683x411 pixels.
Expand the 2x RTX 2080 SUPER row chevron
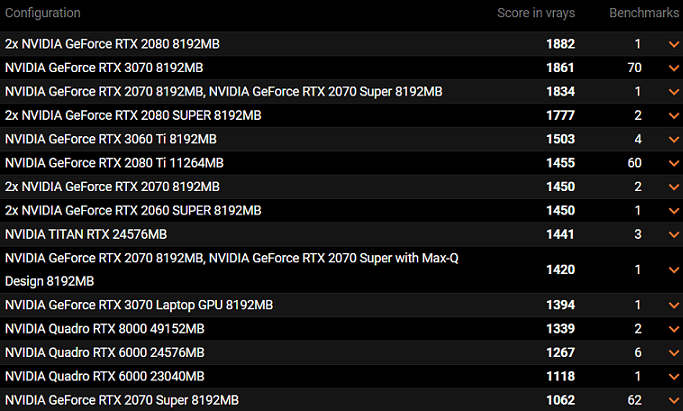click(x=673, y=116)
